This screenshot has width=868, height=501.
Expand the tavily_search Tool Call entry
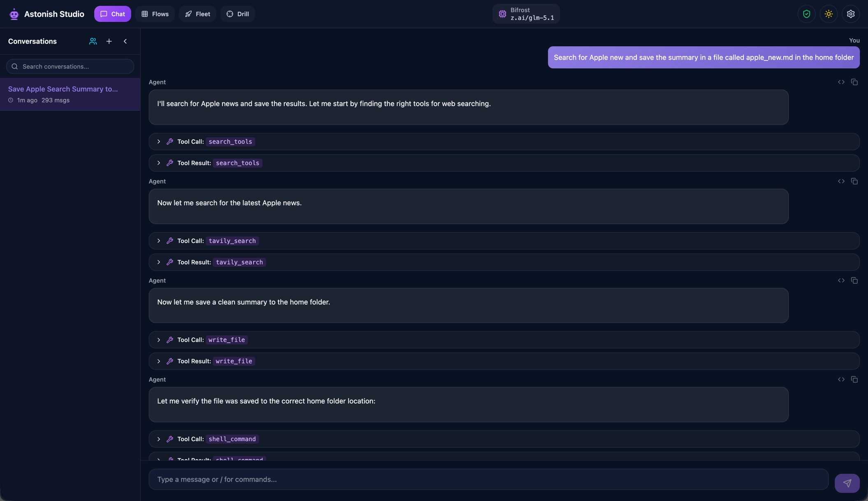pos(159,241)
